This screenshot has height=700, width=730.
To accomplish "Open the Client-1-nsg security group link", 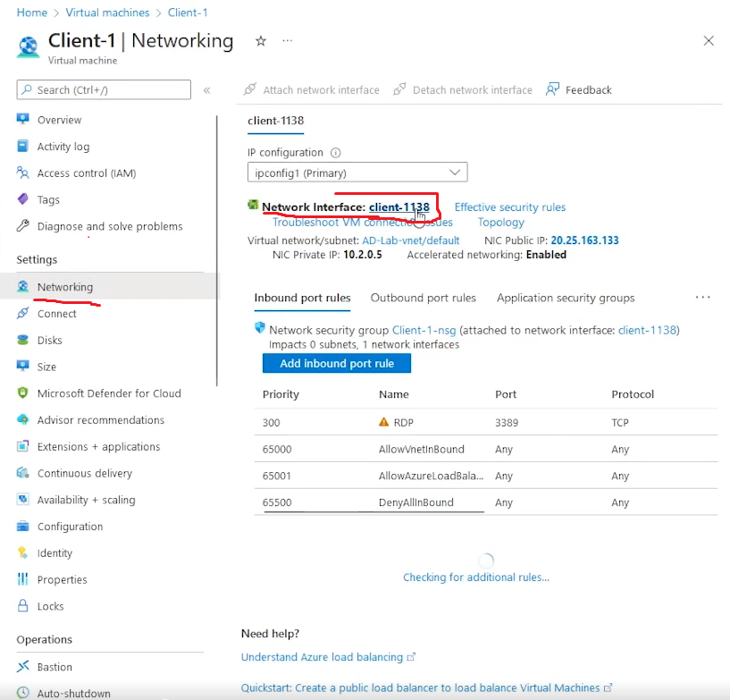I will pyautogui.click(x=424, y=330).
